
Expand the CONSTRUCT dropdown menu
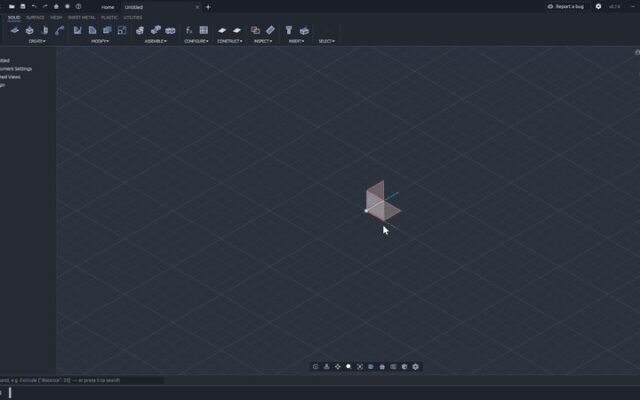click(x=230, y=41)
